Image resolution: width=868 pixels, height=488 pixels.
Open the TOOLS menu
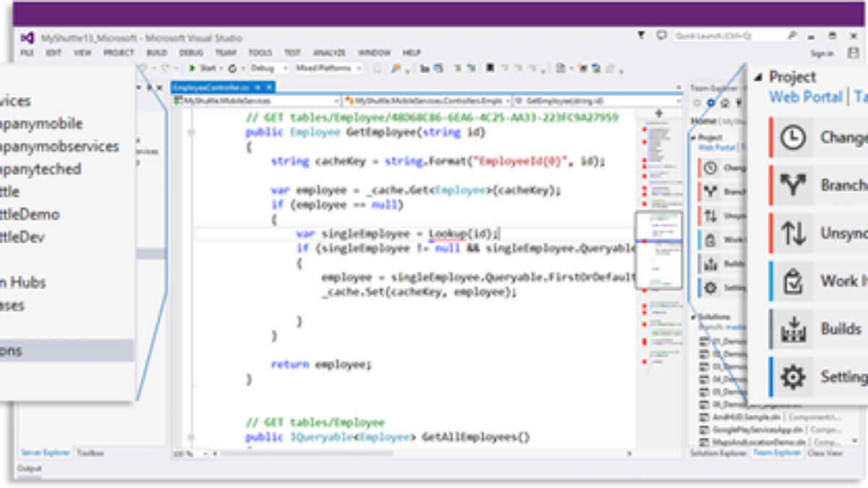tap(260, 53)
